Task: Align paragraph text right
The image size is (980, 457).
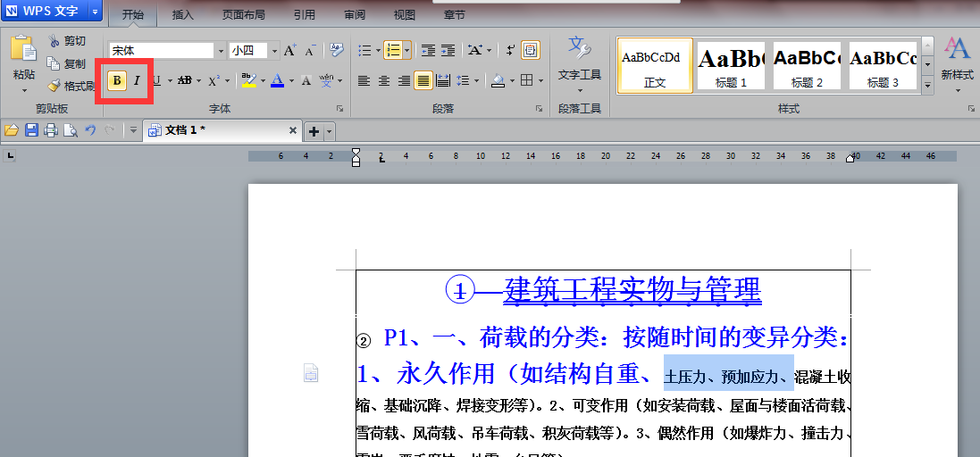Action: click(404, 80)
